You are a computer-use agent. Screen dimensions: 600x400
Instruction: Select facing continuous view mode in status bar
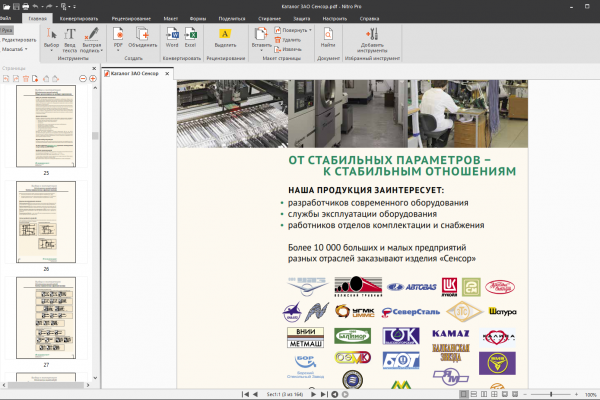(x=494, y=394)
